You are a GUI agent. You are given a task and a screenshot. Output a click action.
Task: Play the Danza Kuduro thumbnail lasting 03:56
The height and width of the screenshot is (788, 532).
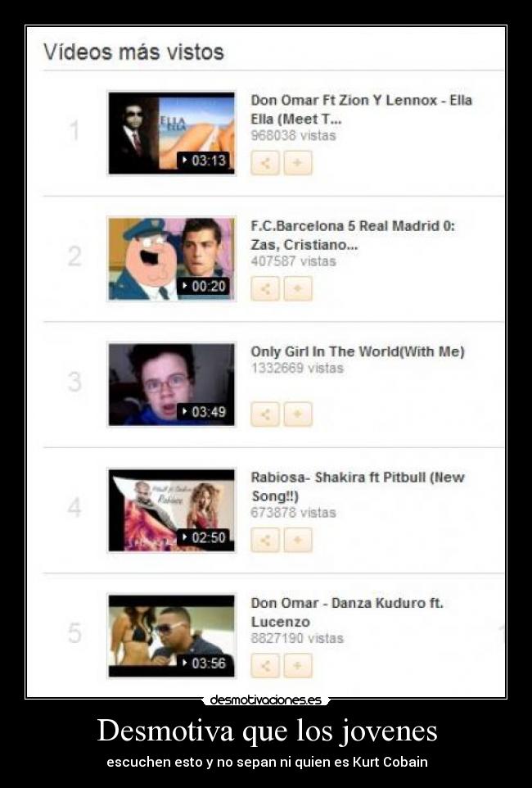172,636
